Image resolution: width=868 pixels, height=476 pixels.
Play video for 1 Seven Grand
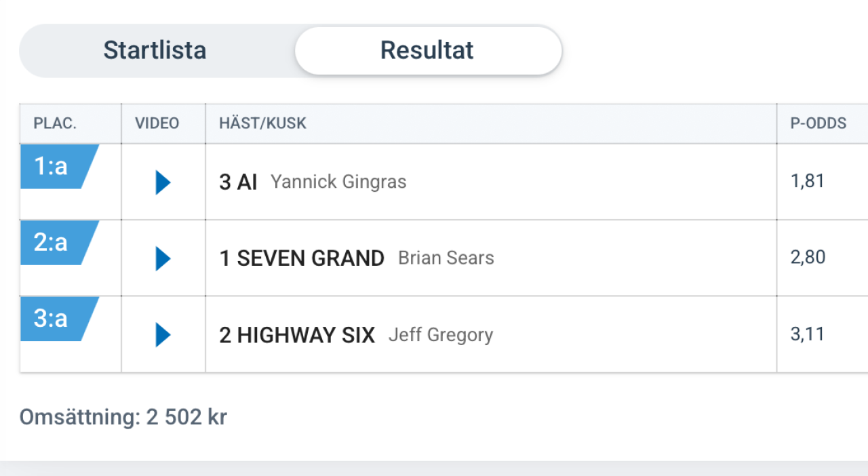(163, 258)
